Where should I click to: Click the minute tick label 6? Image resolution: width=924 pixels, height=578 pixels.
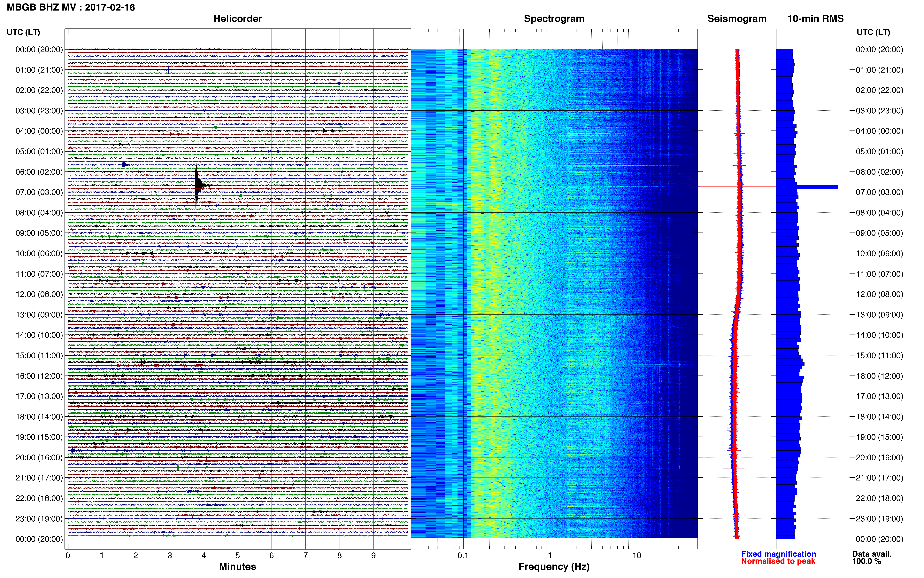click(x=272, y=555)
